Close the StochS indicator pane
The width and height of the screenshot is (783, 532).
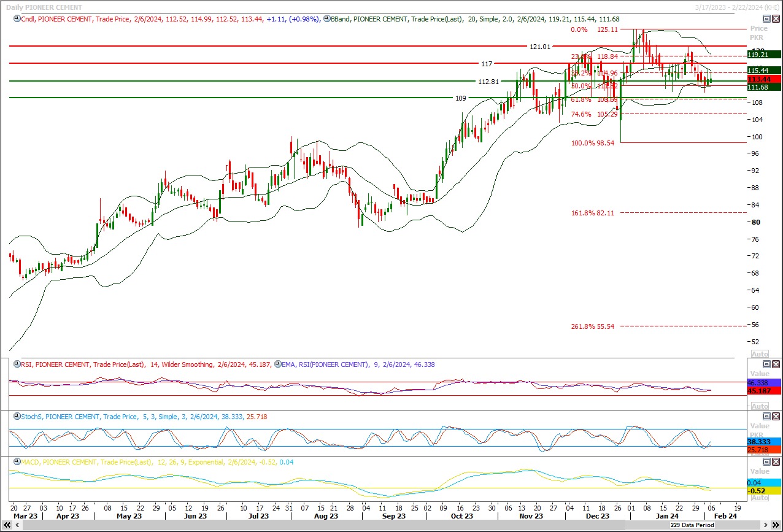click(776, 416)
